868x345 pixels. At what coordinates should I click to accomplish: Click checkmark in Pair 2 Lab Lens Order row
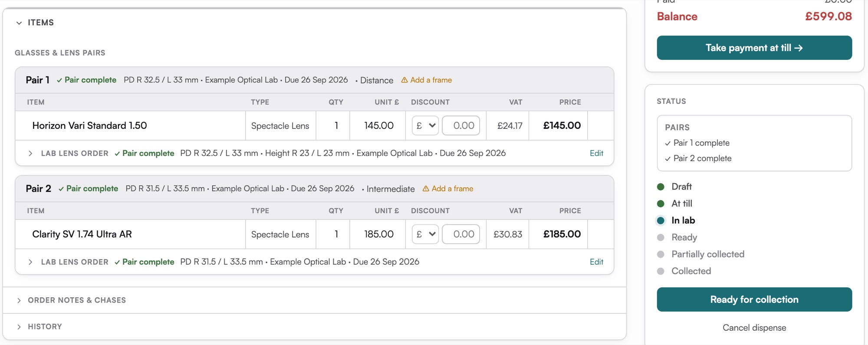[117, 262]
